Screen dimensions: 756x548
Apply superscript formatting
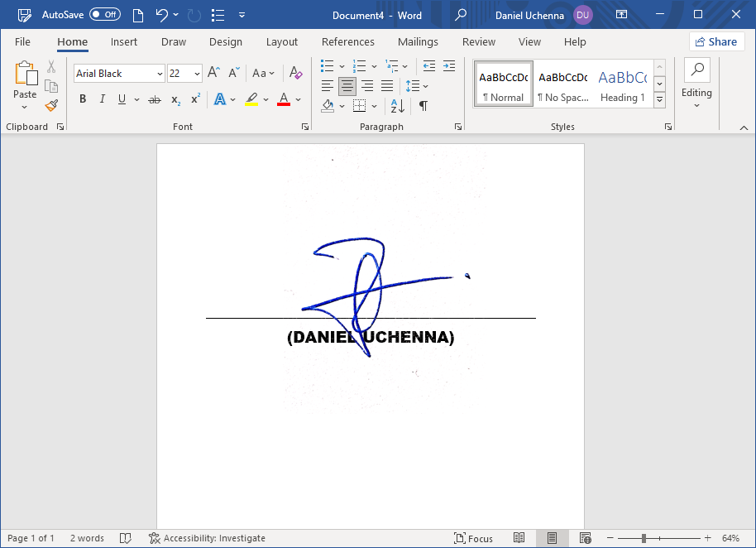coord(194,99)
